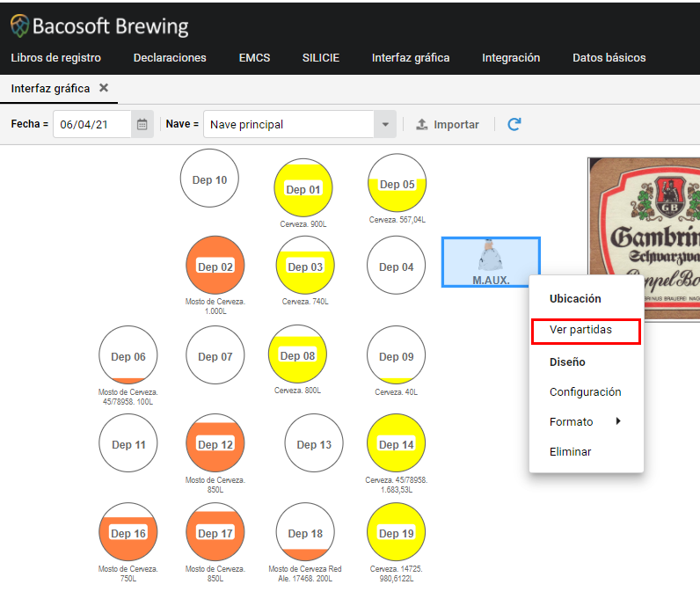Click label 'Cerveza. 40L'
The height and width of the screenshot is (599, 700).
pyautogui.click(x=396, y=391)
